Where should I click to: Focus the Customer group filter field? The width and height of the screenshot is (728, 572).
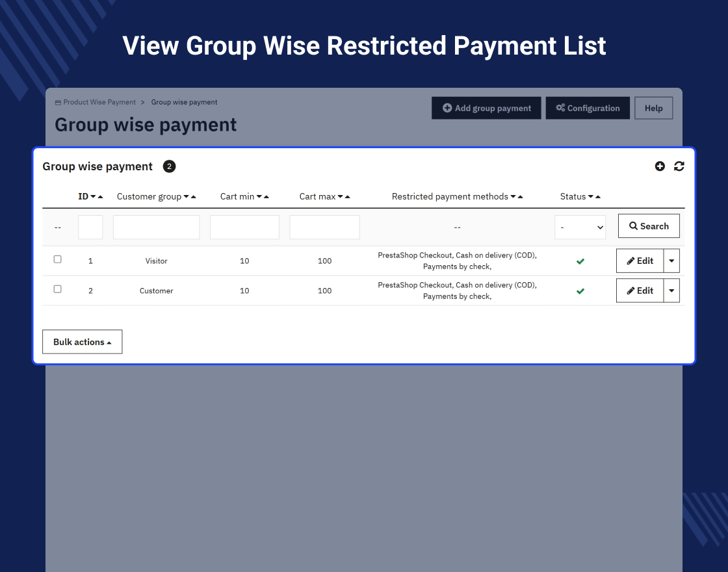[x=157, y=227]
